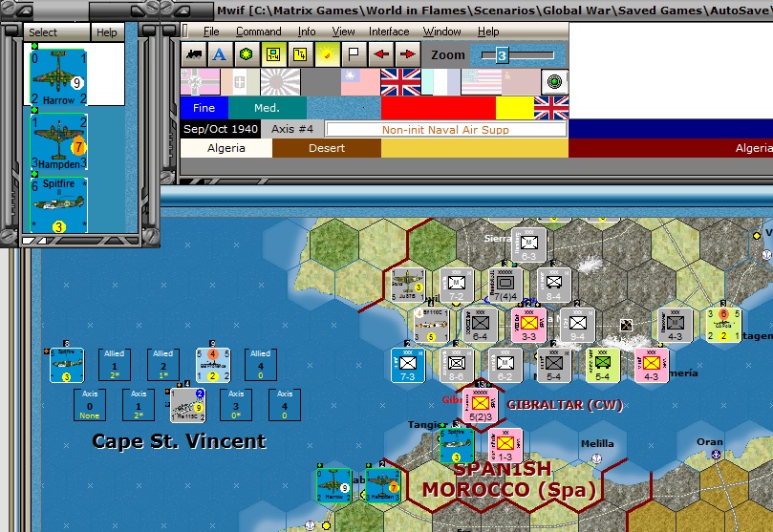Click the Help button in units panel

point(107,32)
